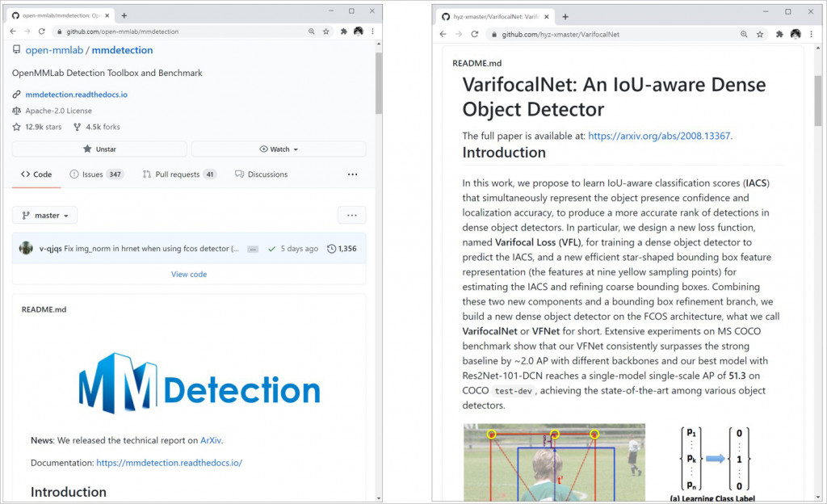Open Issues tab with 347 issues
This screenshot has width=827, height=504.
click(x=97, y=174)
